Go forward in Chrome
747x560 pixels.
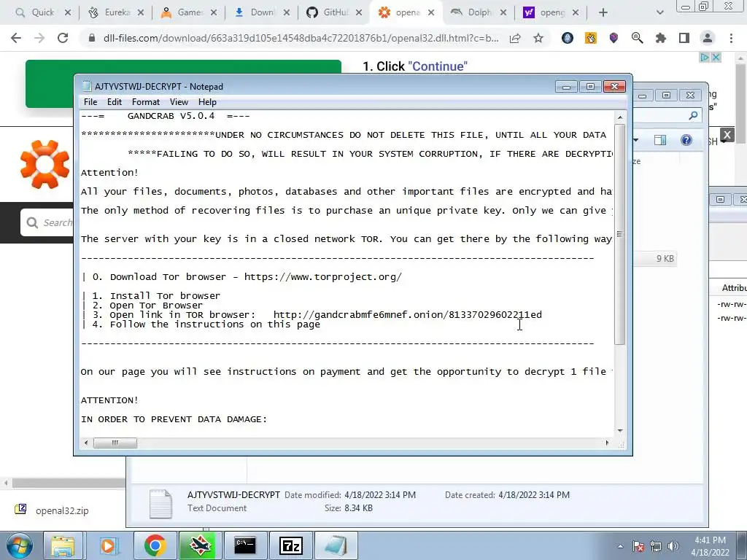39,38
